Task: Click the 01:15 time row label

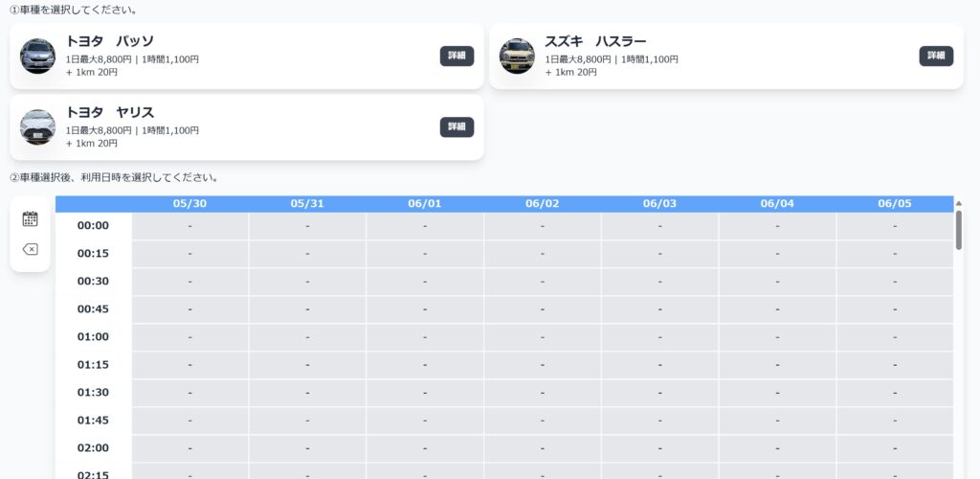Action: (93, 365)
